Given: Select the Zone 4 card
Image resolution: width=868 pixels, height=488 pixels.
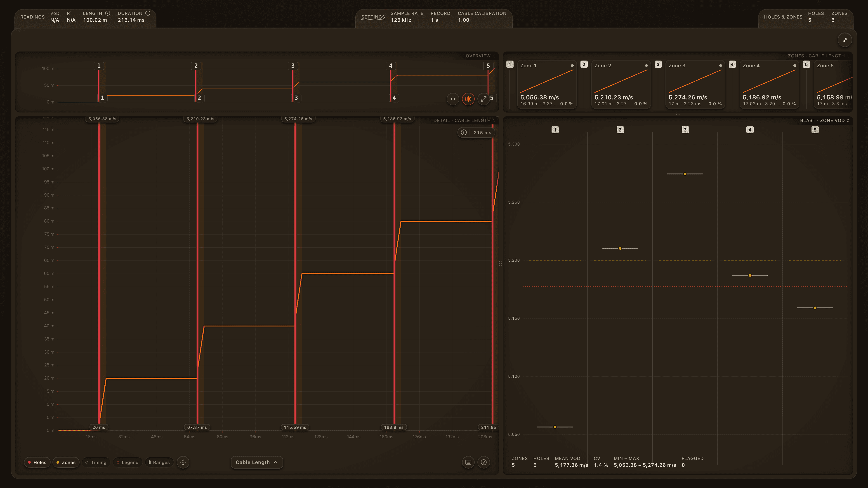Looking at the screenshot, I should pos(769,84).
